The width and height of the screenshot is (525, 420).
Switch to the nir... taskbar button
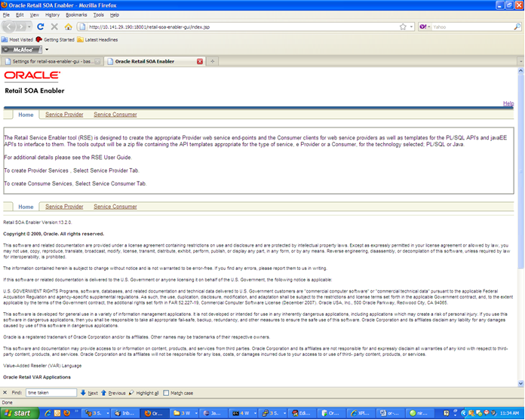click(x=419, y=413)
